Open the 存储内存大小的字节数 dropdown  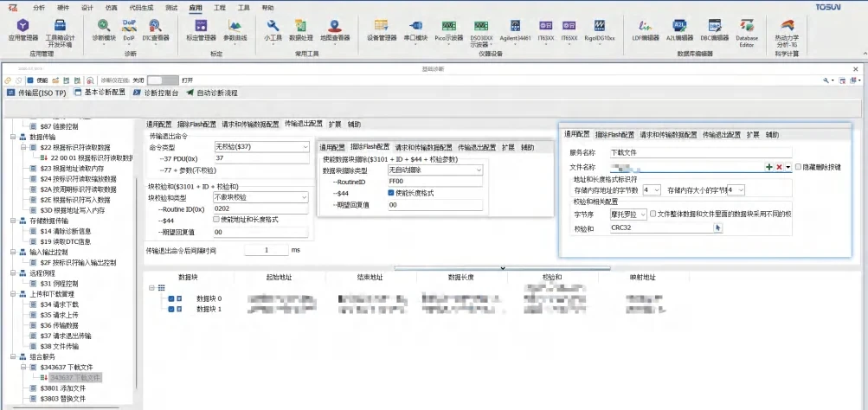(x=736, y=189)
